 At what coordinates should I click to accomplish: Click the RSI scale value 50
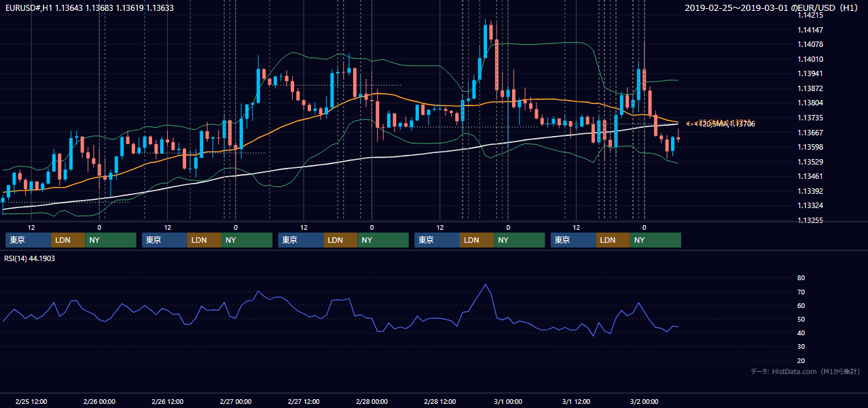point(801,319)
